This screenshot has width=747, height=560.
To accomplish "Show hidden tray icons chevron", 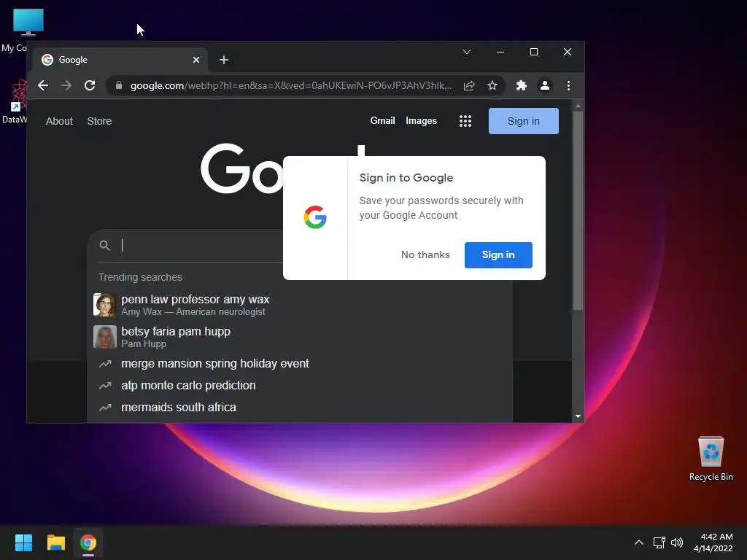I will click(x=639, y=542).
